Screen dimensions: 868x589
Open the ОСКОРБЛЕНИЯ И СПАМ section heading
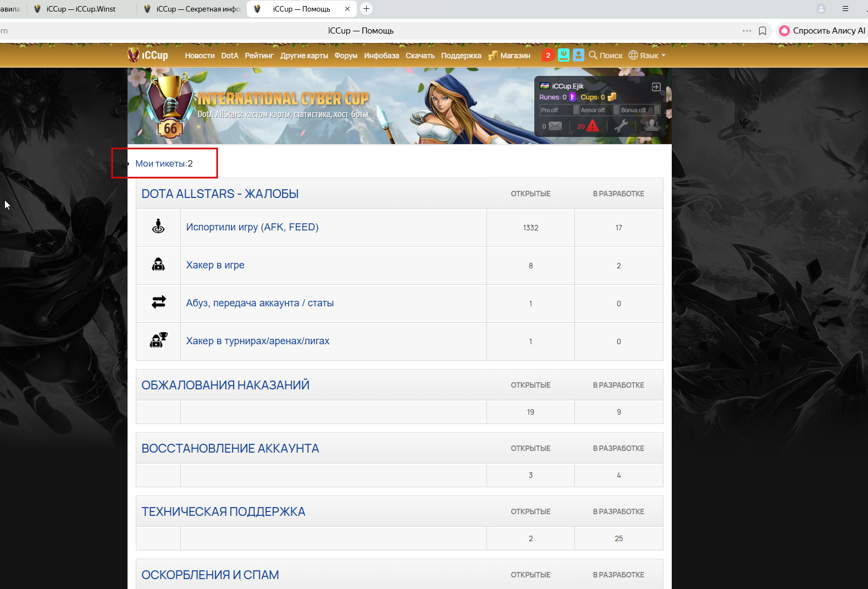coord(210,575)
